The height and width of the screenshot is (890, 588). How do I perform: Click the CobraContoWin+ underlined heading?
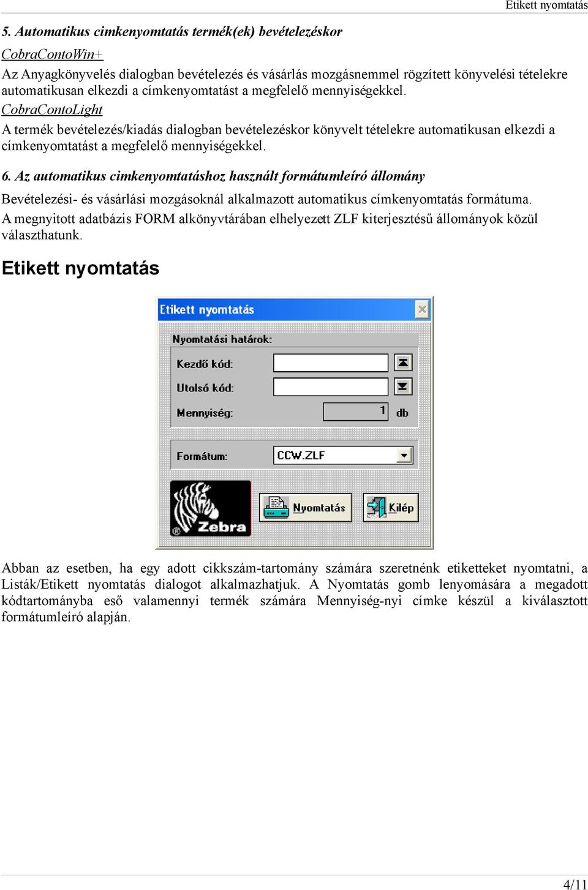[52, 54]
